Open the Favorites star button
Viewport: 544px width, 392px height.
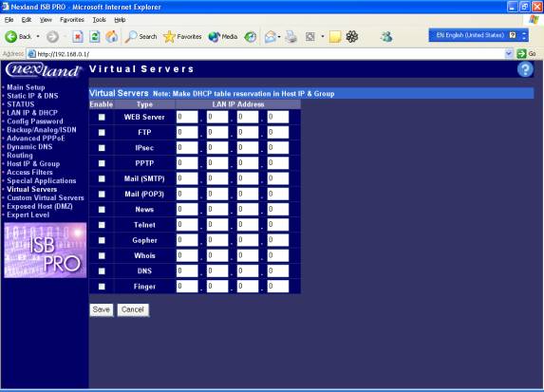(182, 36)
